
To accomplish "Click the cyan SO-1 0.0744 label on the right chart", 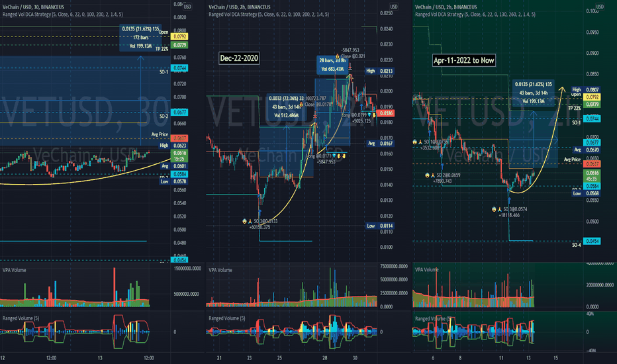I will [x=593, y=118].
